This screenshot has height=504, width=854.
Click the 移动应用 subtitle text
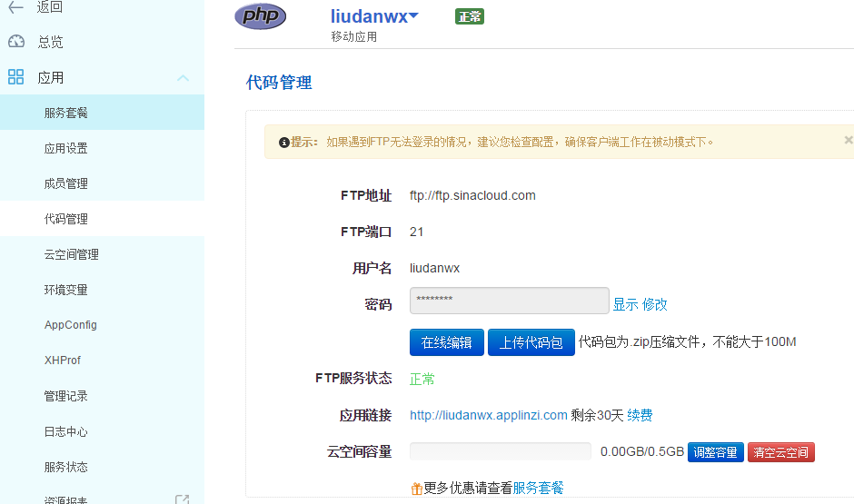354,36
